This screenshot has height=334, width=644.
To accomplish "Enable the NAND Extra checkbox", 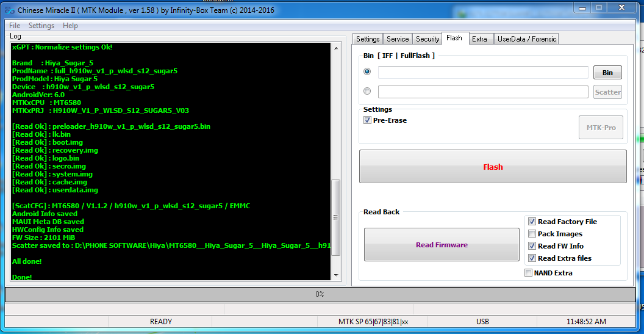I will pos(528,273).
